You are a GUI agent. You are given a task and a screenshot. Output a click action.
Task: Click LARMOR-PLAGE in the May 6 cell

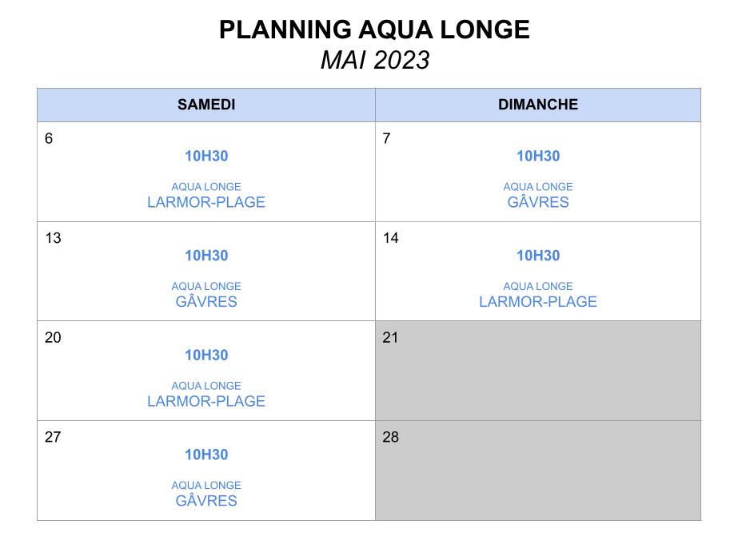[x=206, y=202]
